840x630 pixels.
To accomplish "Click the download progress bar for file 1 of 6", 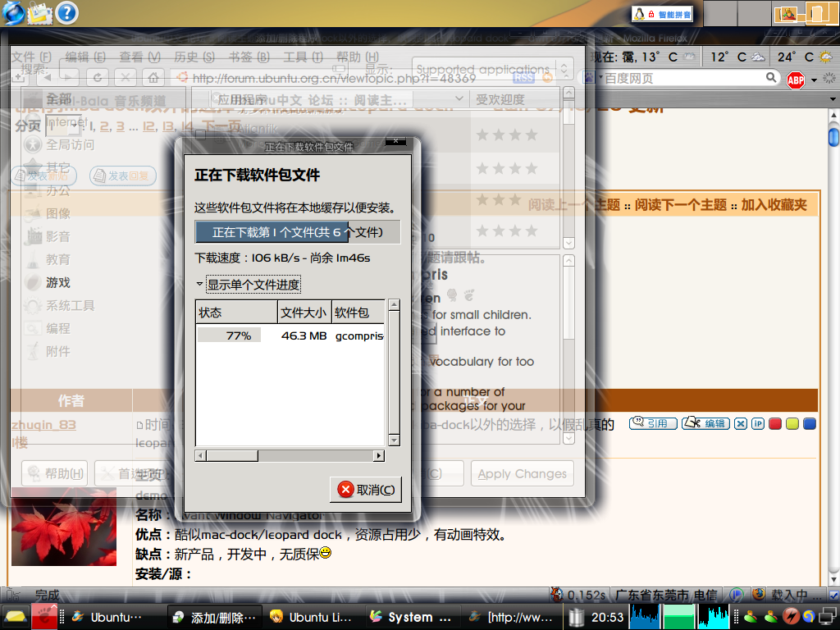I will pyautogui.click(x=297, y=232).
